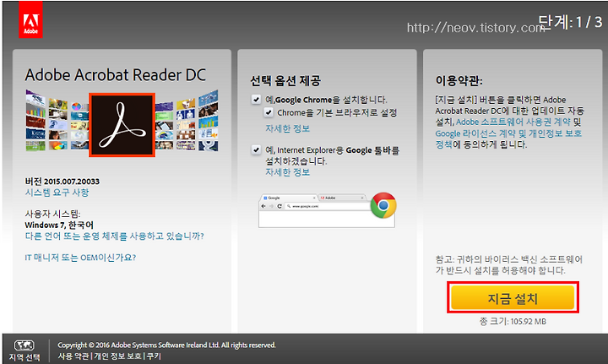
Task: Click the Chrome browser window illustration
Action: pos(327,210)
